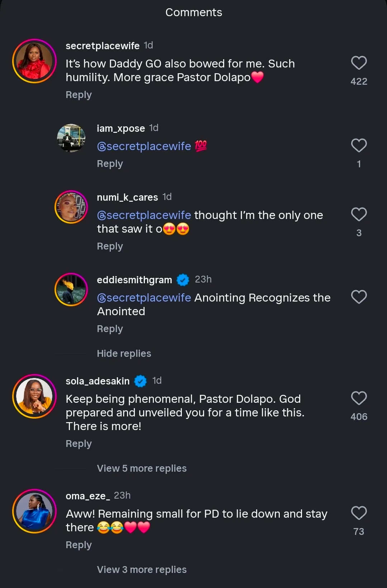Like iam_xpose's reply with heart icon

(x=359, y=146)
